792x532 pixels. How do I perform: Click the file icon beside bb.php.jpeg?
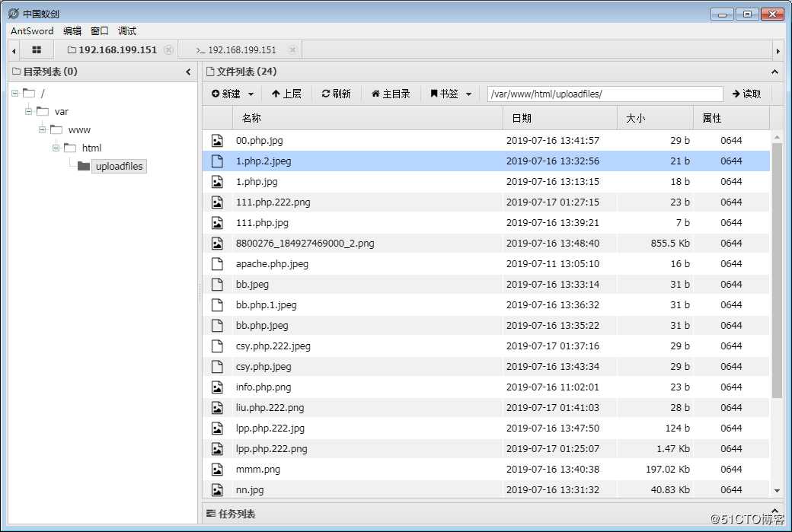click(x=217, y=326)
